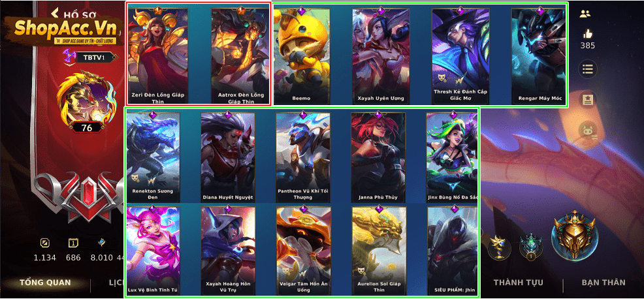
Task: Click the gold trophy achievement badge
Action: coord(499,246)
